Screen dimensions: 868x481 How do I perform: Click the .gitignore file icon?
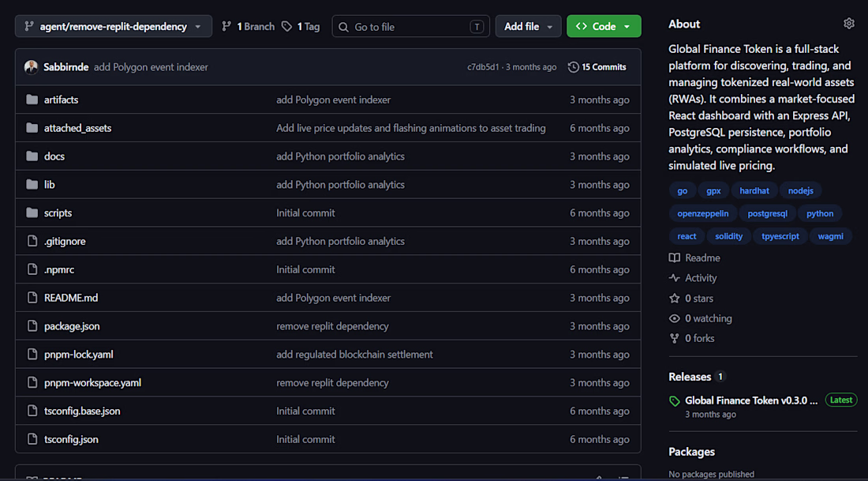[x=32, y=241]
